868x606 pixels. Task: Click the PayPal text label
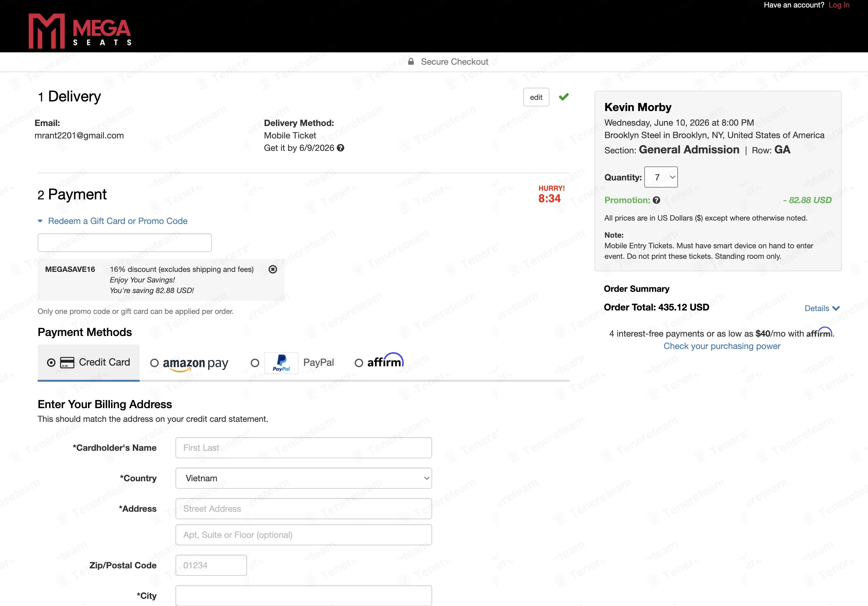318,362
